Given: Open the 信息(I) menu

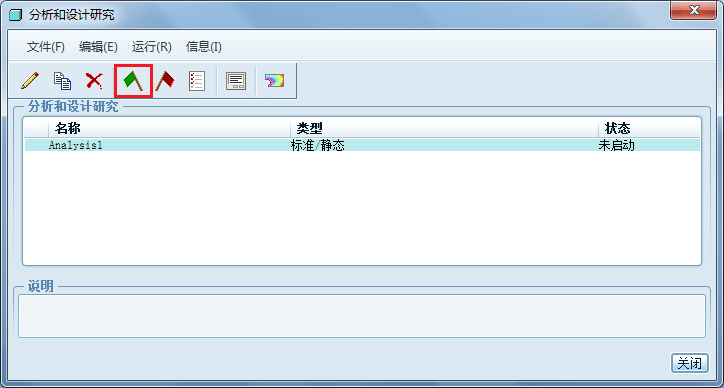Looking at the screenshot, I should click(204, 47).
